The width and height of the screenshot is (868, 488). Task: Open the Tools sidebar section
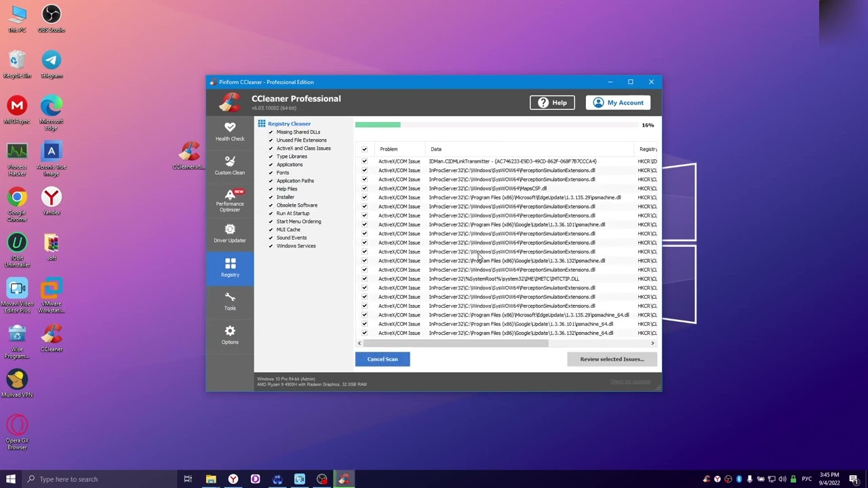coord(230,301)
